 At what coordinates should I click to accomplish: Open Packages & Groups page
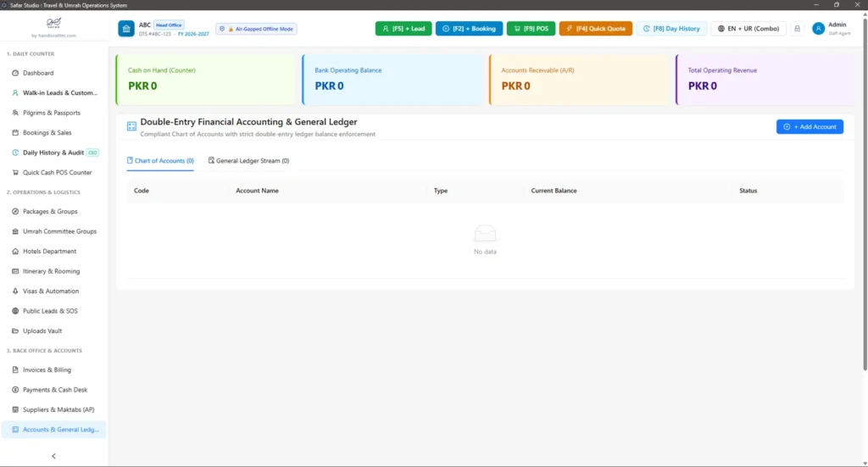[x=54, y=211]
